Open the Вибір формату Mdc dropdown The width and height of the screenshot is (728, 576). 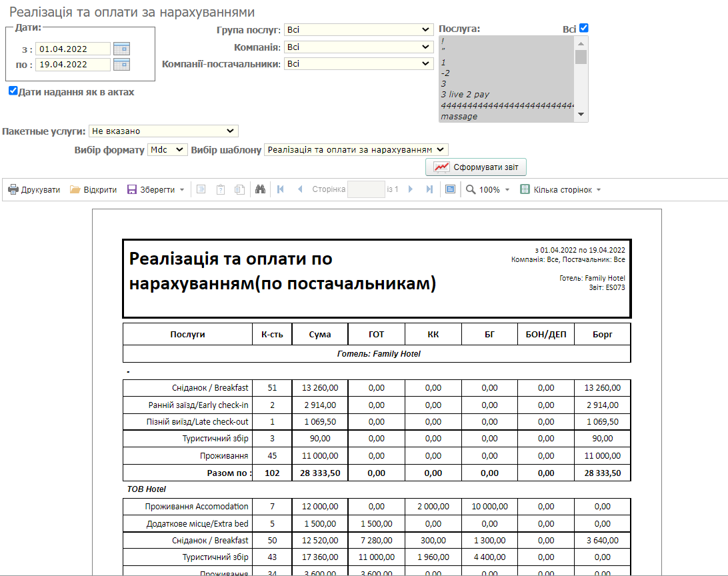pos(168,150)
